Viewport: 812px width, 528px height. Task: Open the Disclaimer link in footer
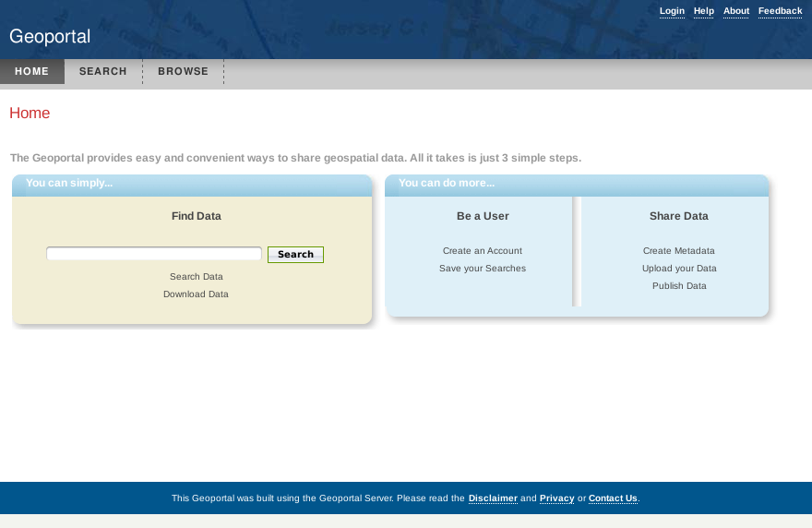(493, 498)
